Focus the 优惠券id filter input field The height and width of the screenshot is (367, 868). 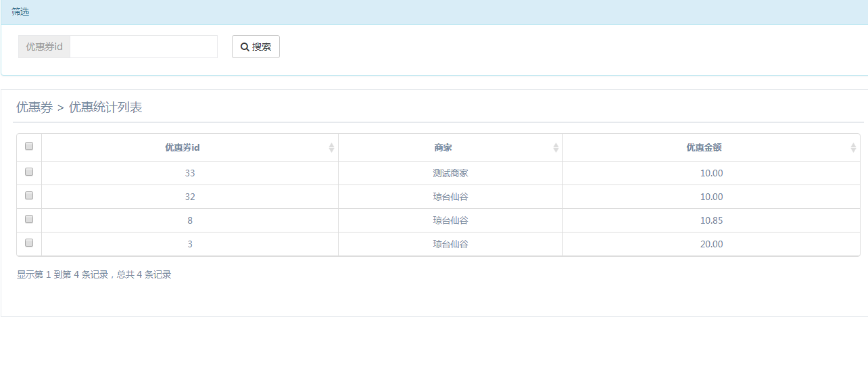[x=143, y=47]
